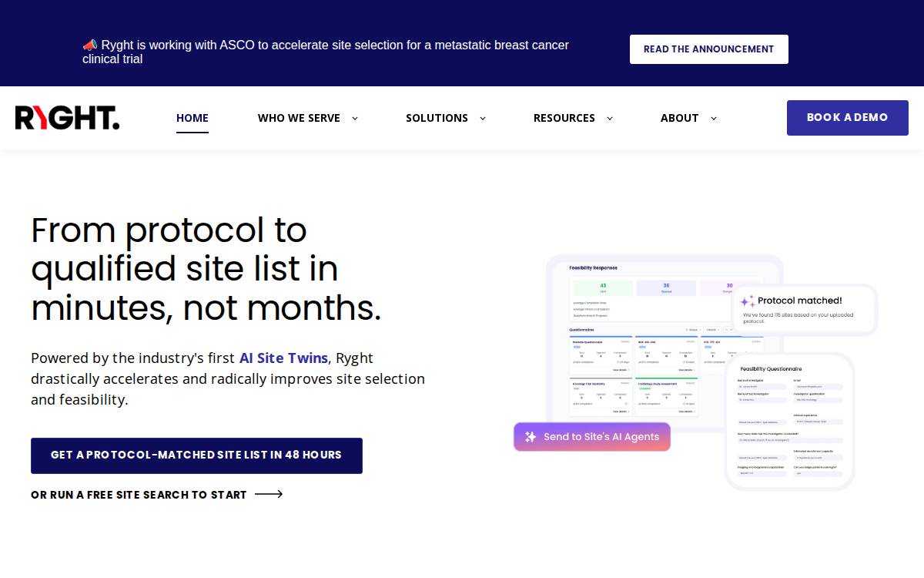The image size is (924, 578).
Task: Click the sparkle icon on Send to Site's AI Agents
Action: click(531, 437)
